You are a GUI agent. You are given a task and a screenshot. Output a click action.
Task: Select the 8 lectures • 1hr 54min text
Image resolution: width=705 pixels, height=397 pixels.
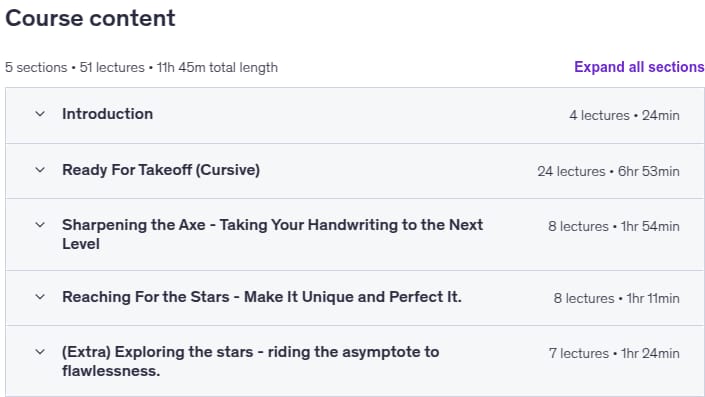614,226
